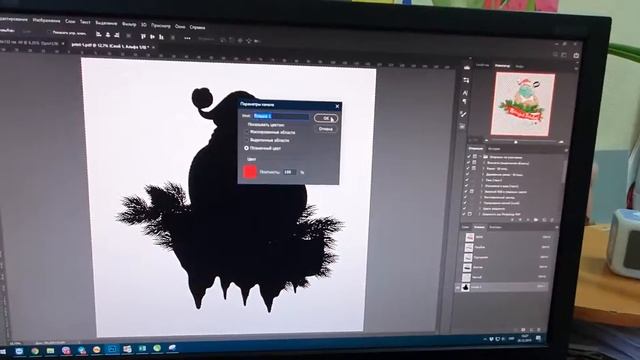The height and width of the screenshot is (360, 640).
Task: Select the Маскированные области radio option
Action: (247, 132)
